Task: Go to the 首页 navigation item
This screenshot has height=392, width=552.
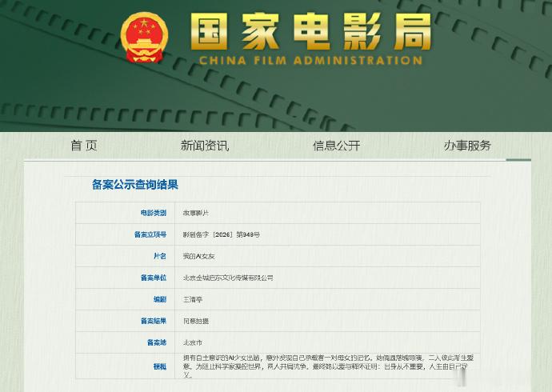Action: click(84, 146)
